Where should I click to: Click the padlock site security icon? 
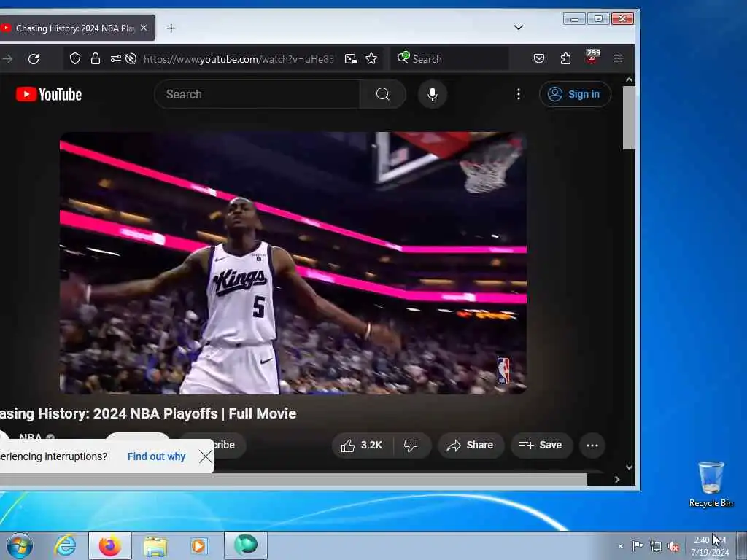[96, 58]
